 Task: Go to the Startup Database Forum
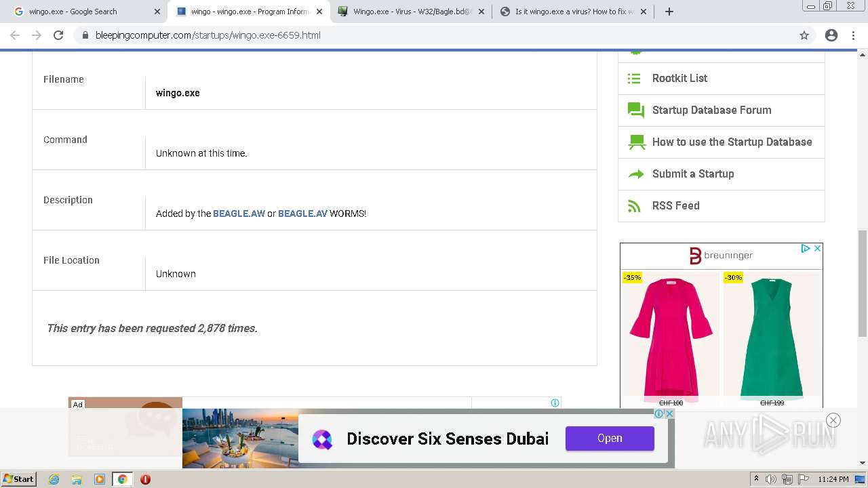point(711,110)
